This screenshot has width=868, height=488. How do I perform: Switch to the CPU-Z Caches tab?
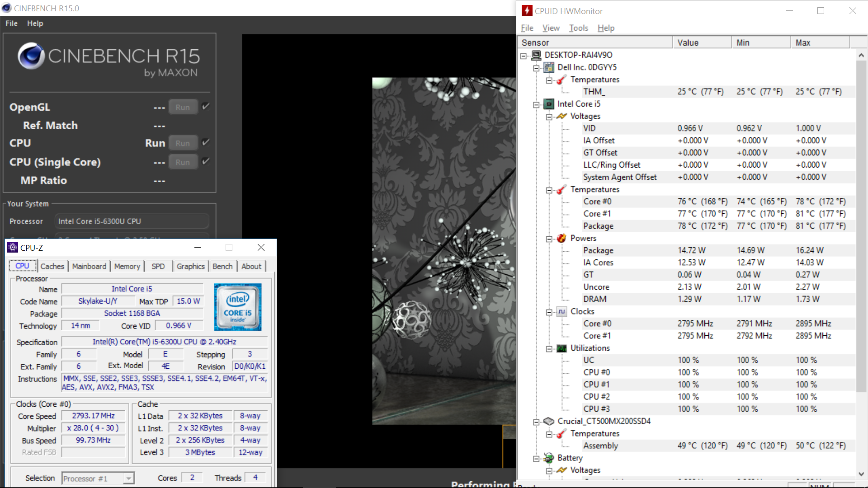coord(52,266)
